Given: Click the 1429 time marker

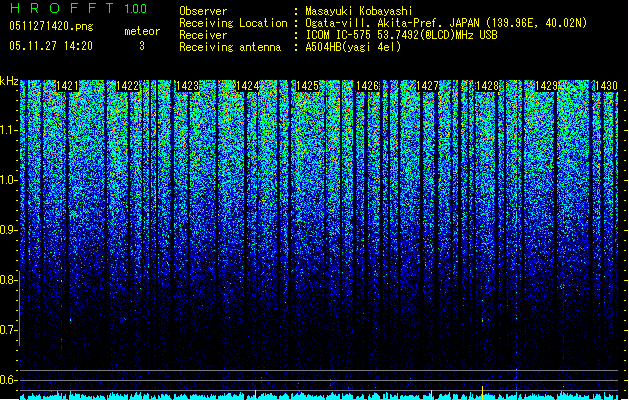Looking at the screenshot, I should coord(547,86).
